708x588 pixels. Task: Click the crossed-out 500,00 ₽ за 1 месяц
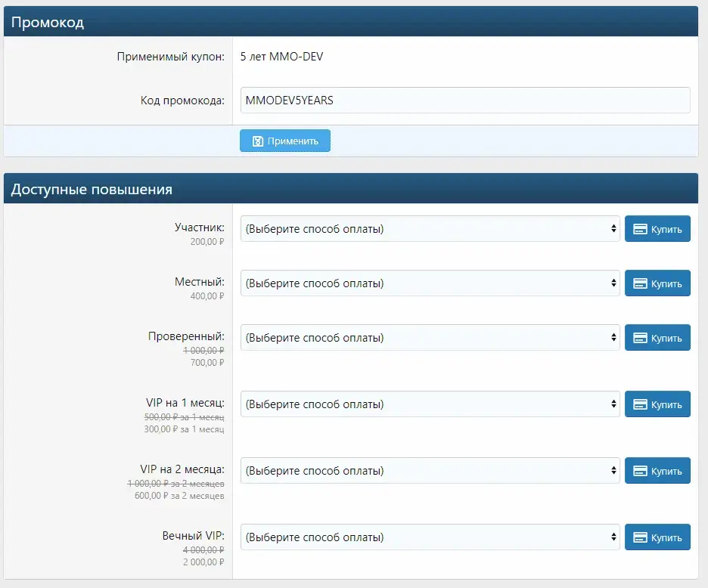pyautogui.click(x=185, y=417)
